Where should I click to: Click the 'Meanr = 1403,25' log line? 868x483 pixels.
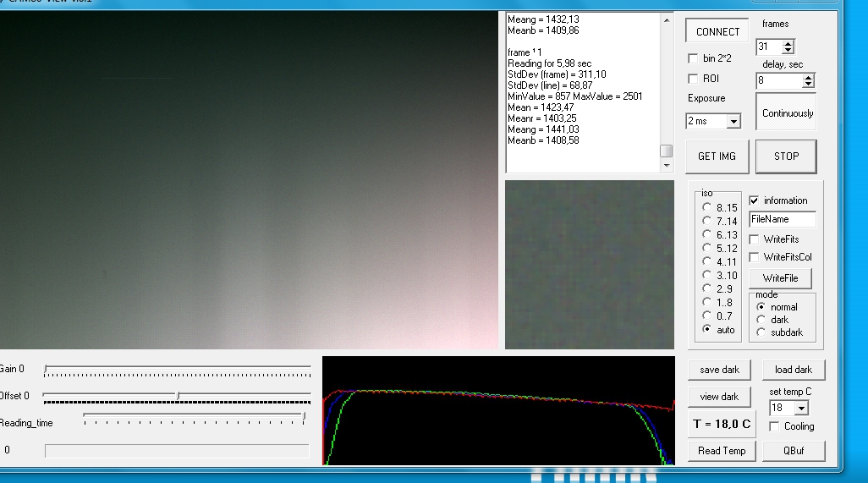click(x=542, y=118)
